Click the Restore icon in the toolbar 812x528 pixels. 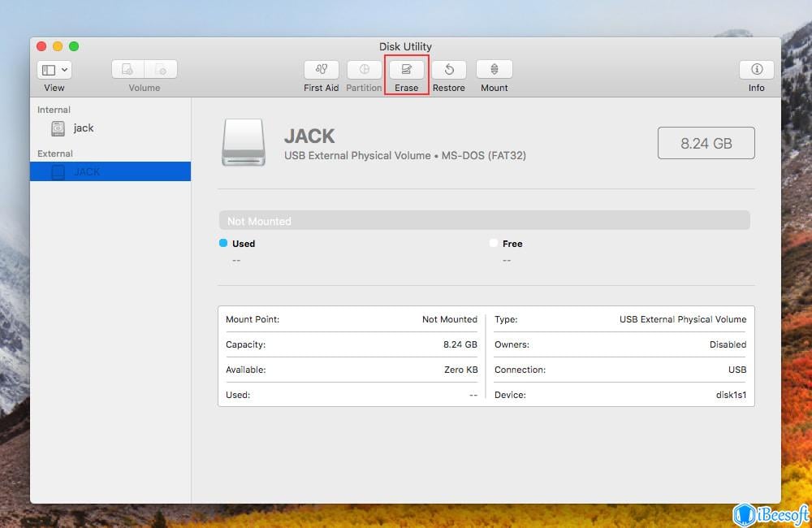[448, 70]
